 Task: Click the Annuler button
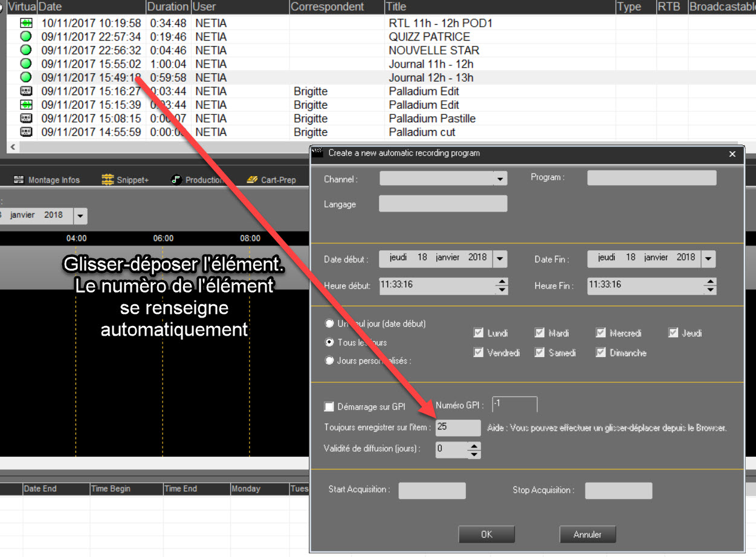click(x=587, y=535)
